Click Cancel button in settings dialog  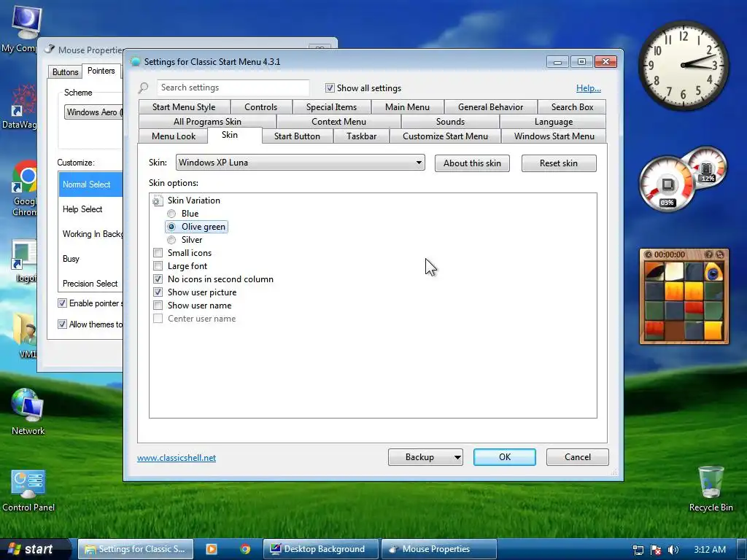pyautogui.click(x=578, y=457)
